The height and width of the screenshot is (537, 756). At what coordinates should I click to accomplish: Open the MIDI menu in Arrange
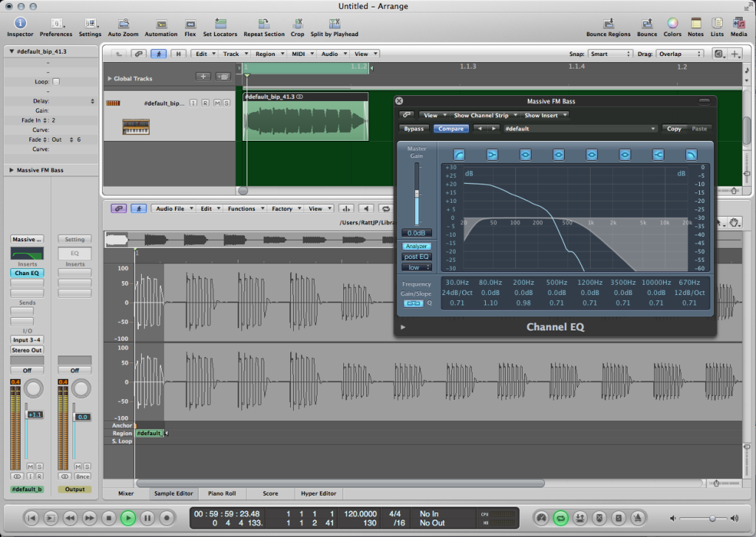tap(302, 54)
